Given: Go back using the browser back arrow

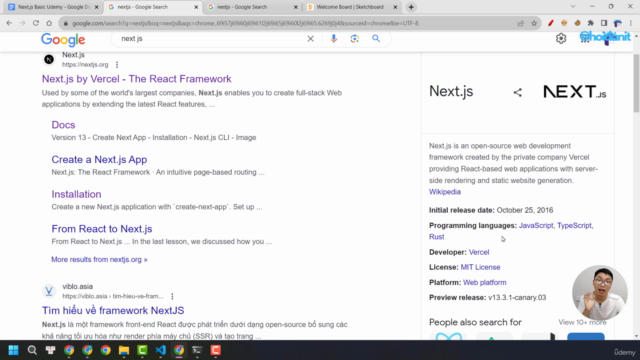Looking at the screenshot, I should (x=9, y=23).
